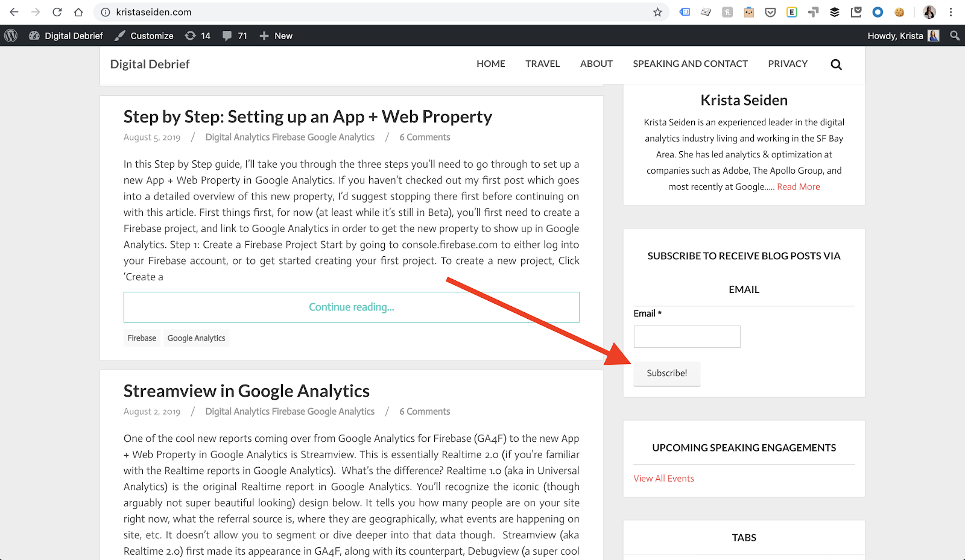The image size is (965, 560).
Task: Click the Firebase tag
Action: [142, 338]
